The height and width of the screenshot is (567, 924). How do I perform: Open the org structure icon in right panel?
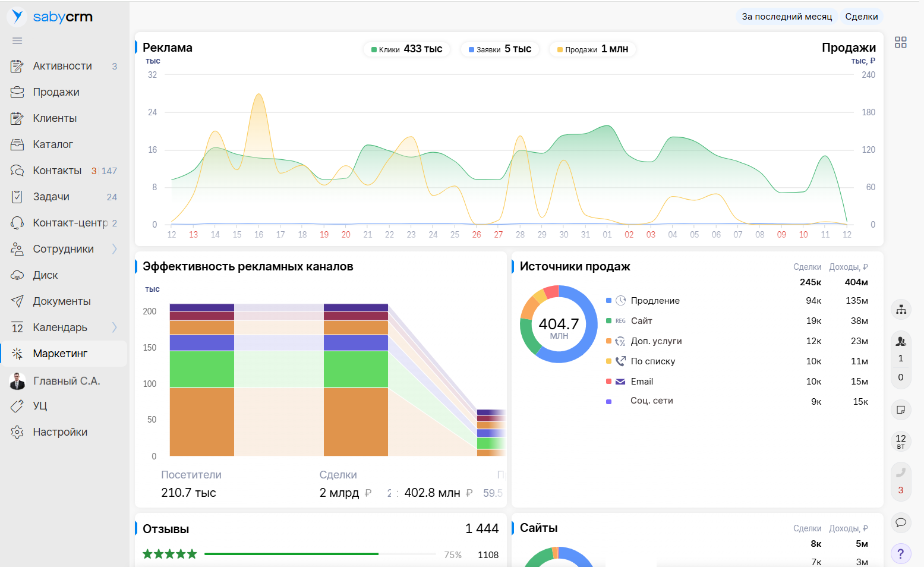click(901, 310)
